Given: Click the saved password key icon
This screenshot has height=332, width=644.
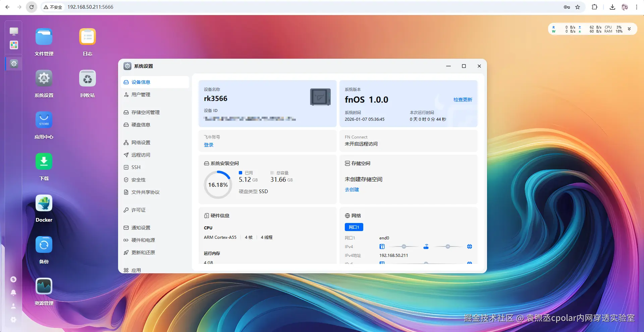Looking at the screenshot, I should pos(567,7).
